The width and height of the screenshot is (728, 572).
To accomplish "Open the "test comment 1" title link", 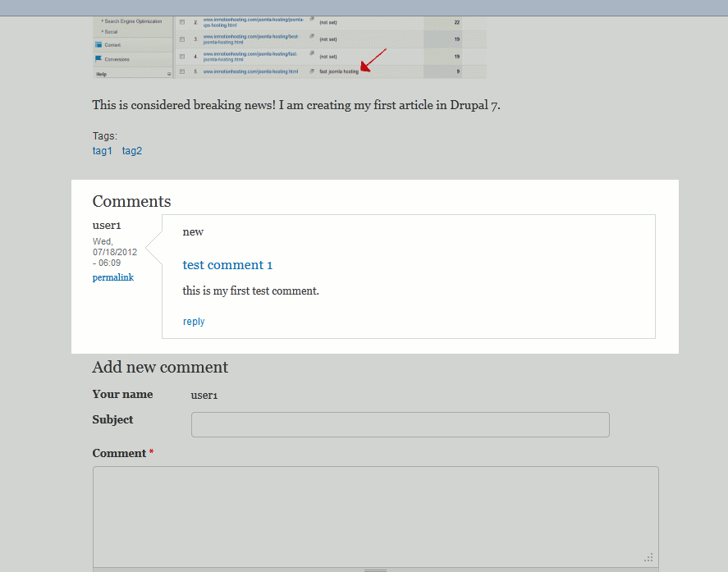I will tap(227, 265).
